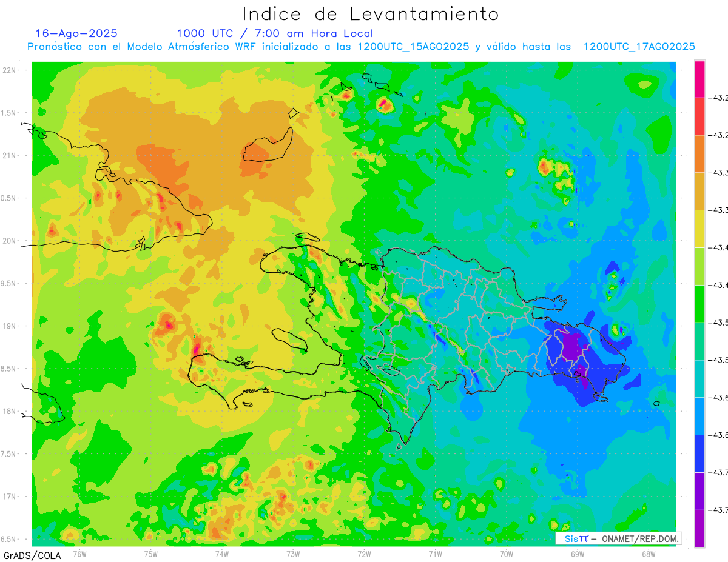728x562 pixels.
Task: Click the '68W' longitude label
Action: pyautogui.click(x=648, y=554)
